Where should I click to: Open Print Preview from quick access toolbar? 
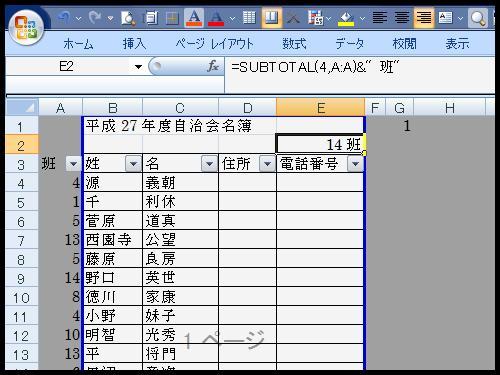128,18
